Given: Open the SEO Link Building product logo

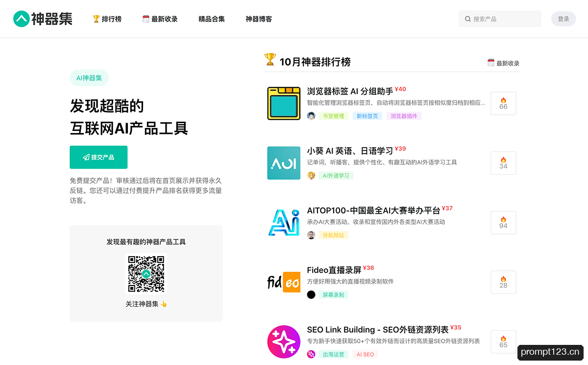Looking at the screenshot, I should [284, 342].
